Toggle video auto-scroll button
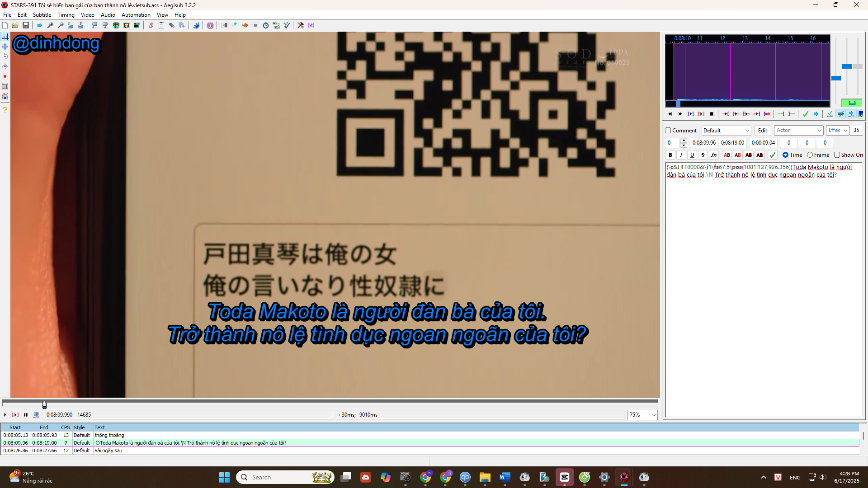 click(x=36, y=415)
